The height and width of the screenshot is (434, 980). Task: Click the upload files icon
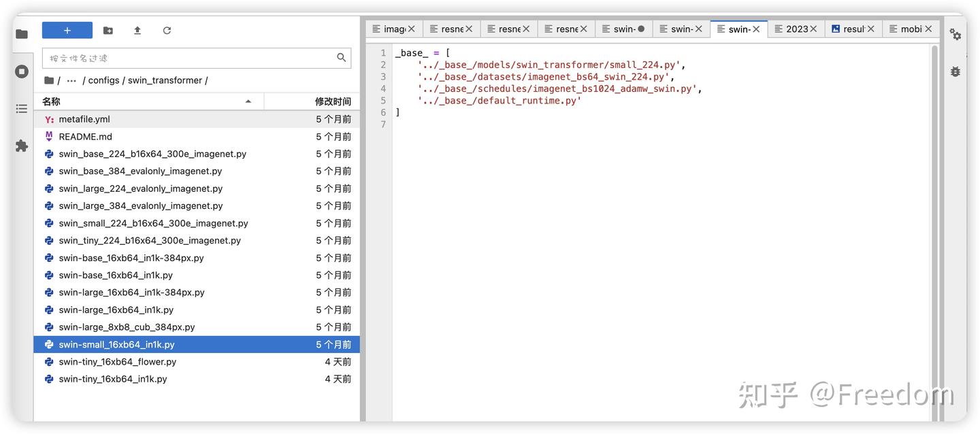[137, 31]
